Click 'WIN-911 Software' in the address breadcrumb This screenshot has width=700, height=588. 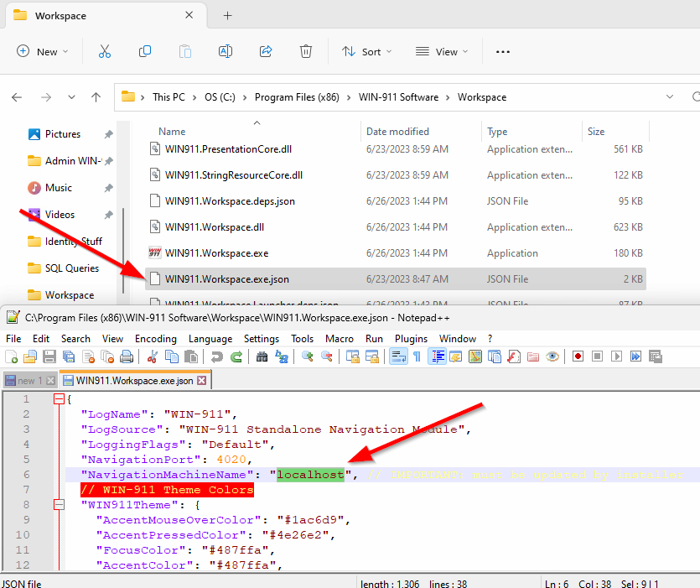point(398,97)
